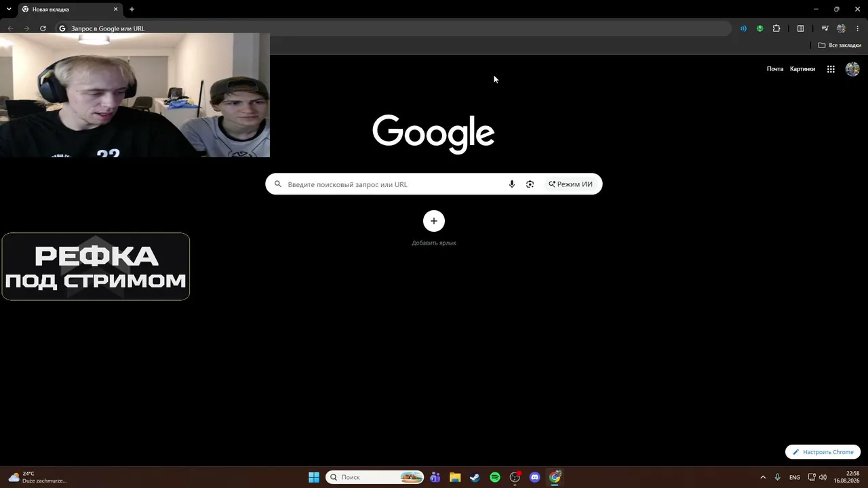Open the Google apps grid
Screen dimensions: 868x488
(x=831, y=69)
